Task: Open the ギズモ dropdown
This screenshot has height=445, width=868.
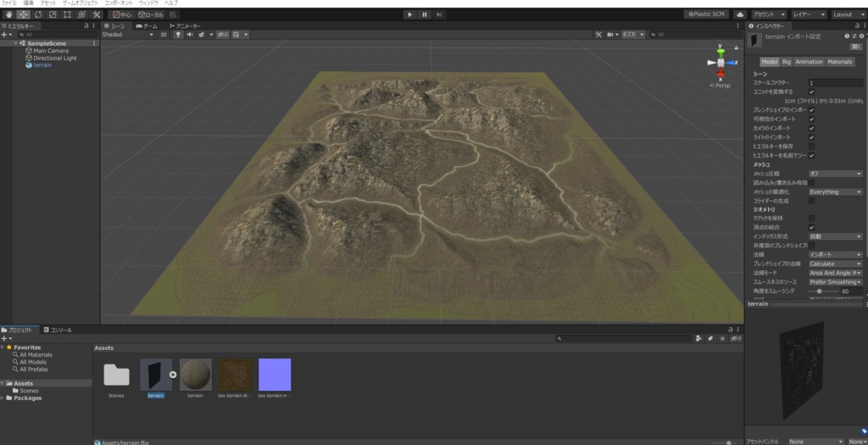Action: coord(633,34)
